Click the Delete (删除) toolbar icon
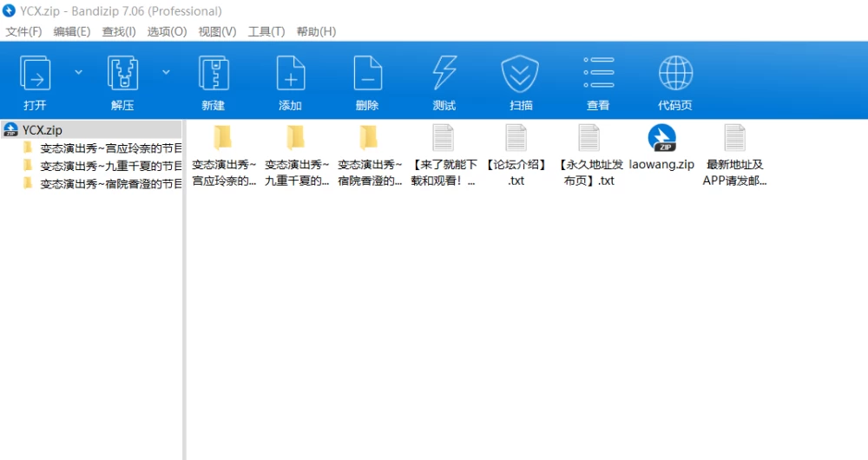 pos(367,73)
